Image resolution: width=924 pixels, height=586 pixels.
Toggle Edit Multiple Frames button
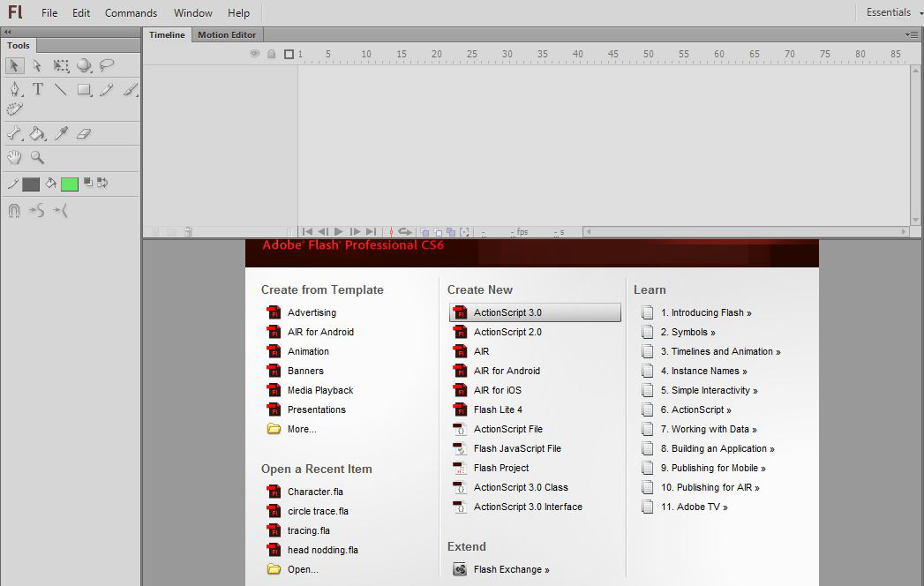click(451, 232)
